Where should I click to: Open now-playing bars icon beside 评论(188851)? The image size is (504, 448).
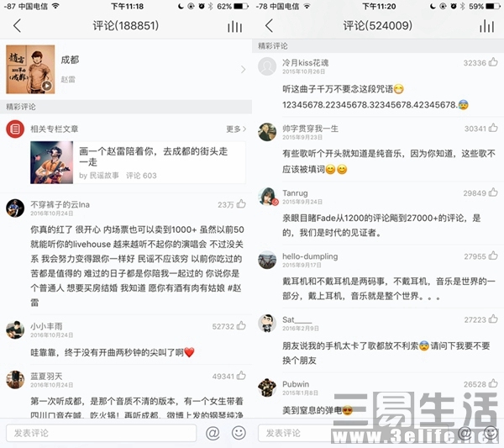[x=234, y=27]
